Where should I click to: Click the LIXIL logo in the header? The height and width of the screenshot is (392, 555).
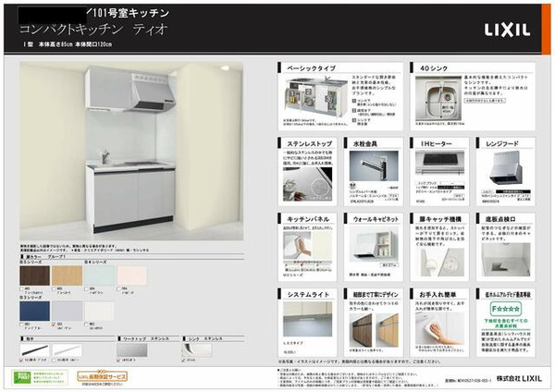click(506, 31)
